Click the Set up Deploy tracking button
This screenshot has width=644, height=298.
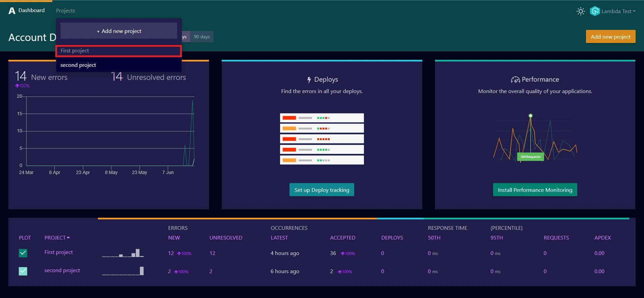322,190
